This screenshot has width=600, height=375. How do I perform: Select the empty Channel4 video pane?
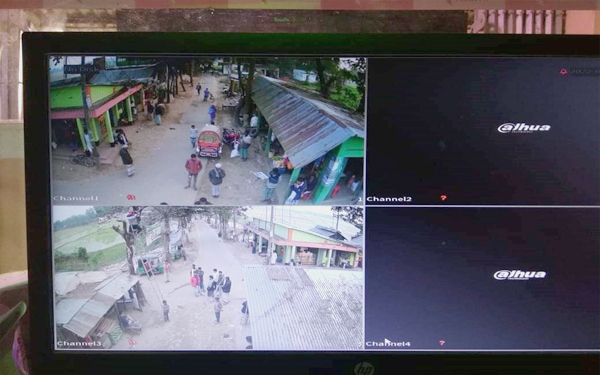click(x=482, y=278)
